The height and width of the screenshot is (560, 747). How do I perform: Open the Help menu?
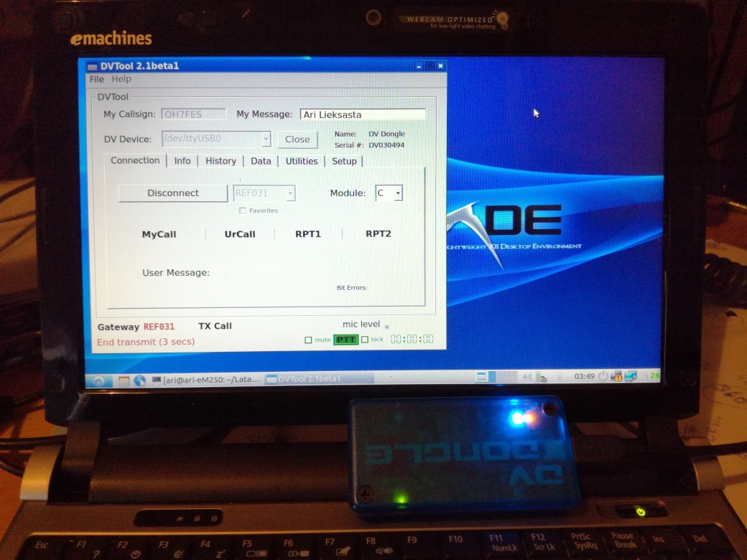pyautogui.click(x=121, y=79)
